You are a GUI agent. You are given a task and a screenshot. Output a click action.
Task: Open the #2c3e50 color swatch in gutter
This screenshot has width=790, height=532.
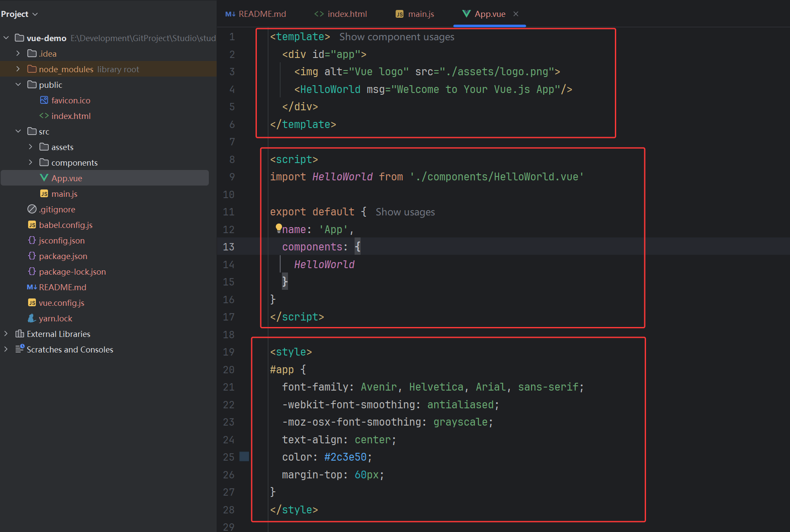click(244, 456)
